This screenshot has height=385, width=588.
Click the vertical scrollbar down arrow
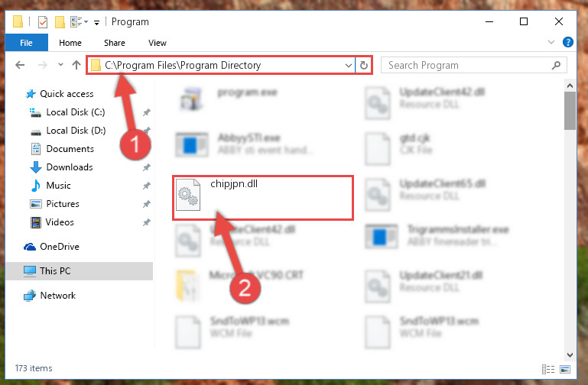(x=570, y=354)
